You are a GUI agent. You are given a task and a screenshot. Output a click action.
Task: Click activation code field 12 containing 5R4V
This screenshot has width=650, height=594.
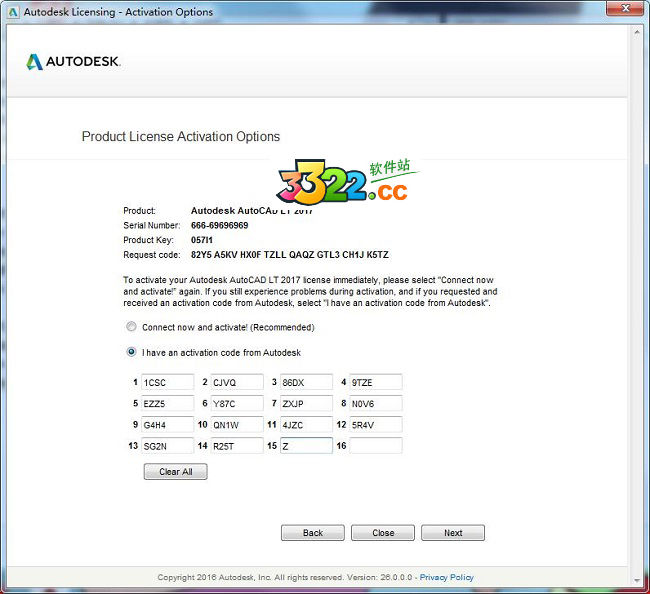coord(376,424)
